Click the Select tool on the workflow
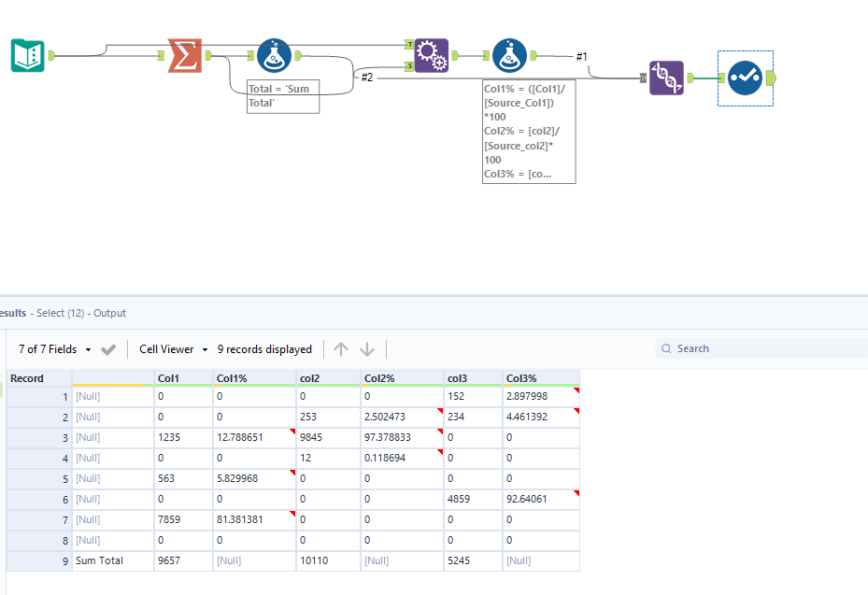 (665, 78)
